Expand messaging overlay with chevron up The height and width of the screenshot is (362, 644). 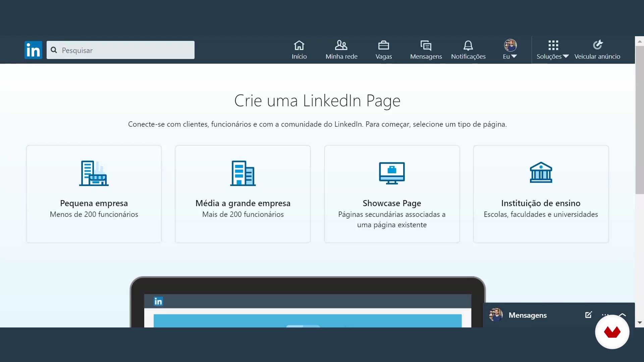tap(622, 315)
